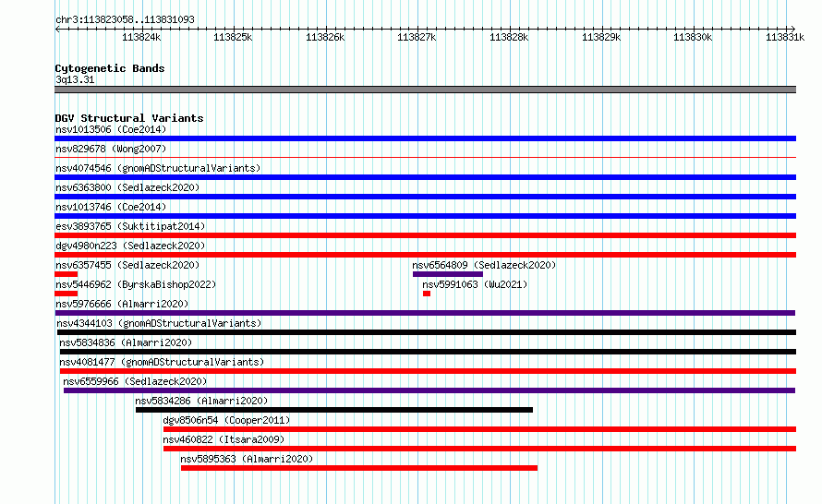Select the short red bar under nsv6357455
822x504 pixels.
pos(66,274)
